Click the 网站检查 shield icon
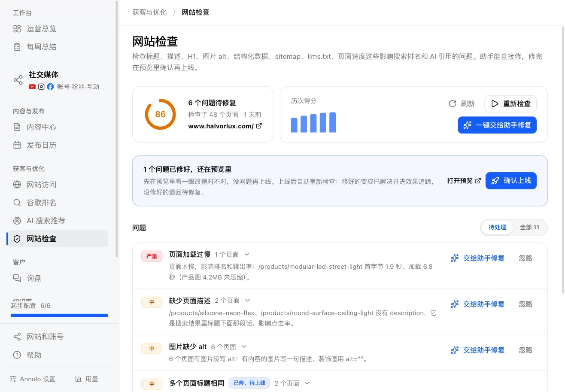 pyautogui.click(x=17, y=239)
